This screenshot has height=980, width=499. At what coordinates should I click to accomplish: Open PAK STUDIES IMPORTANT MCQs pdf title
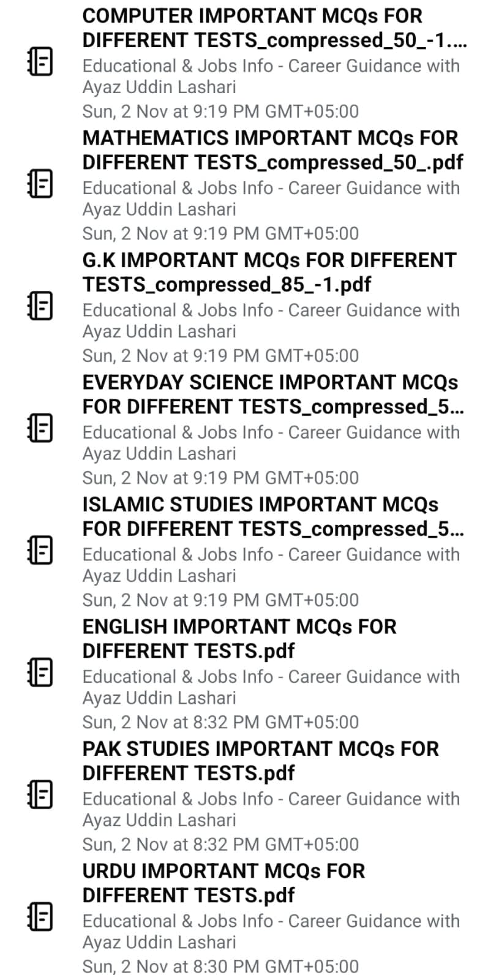point(261,761)
